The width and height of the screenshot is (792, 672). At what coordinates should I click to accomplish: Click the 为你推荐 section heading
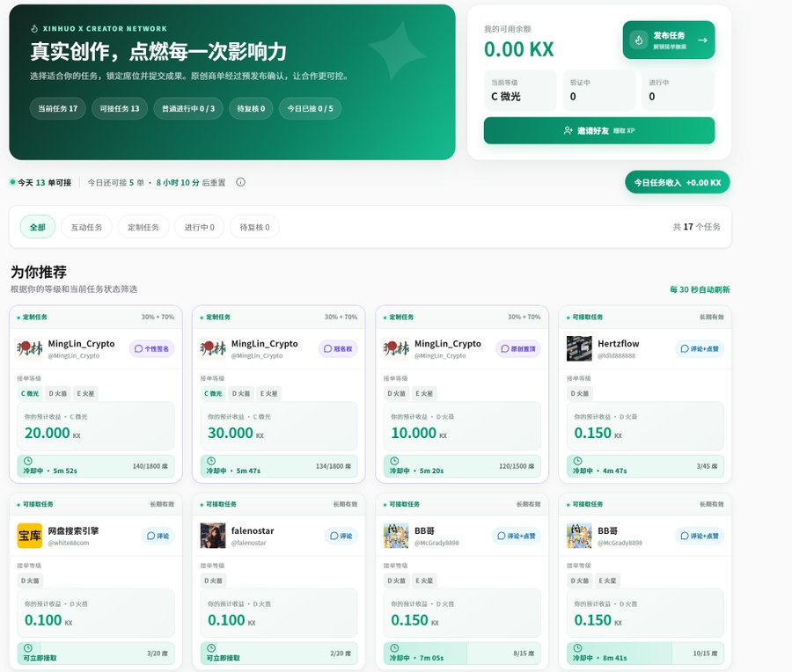39,272
